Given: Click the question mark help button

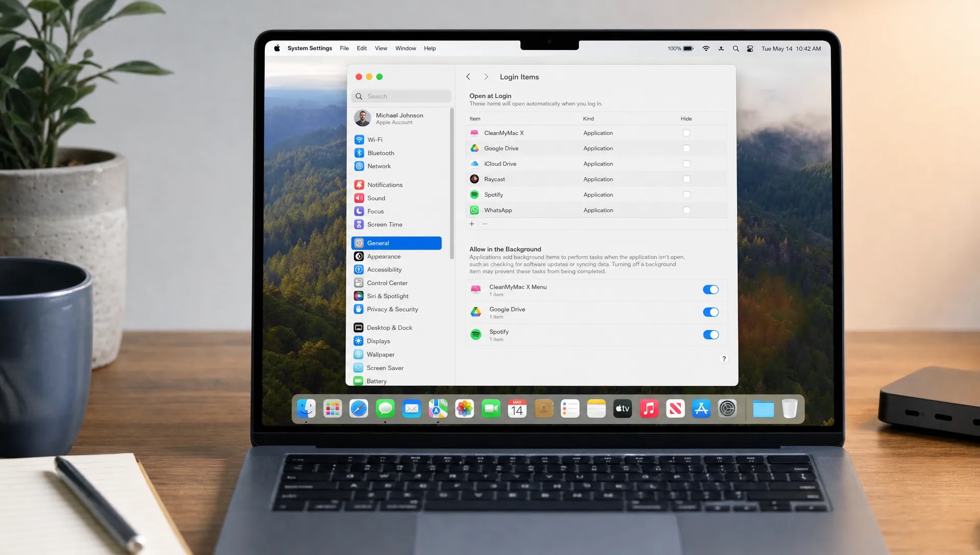Looking at the screenshot, I should pyautogui.click(x=724, y=359).
